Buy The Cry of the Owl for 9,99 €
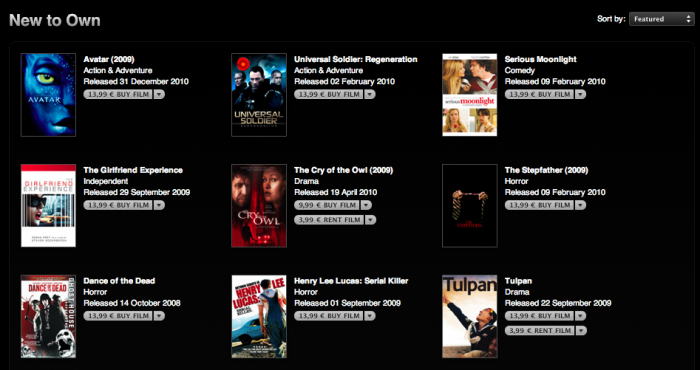This screenshot has height=370, width=700. [329, 205]
